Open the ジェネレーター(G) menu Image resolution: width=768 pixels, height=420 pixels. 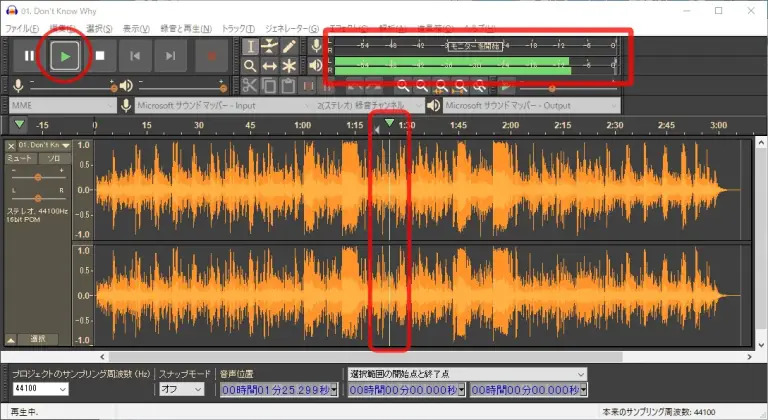(x=292, y=28)
